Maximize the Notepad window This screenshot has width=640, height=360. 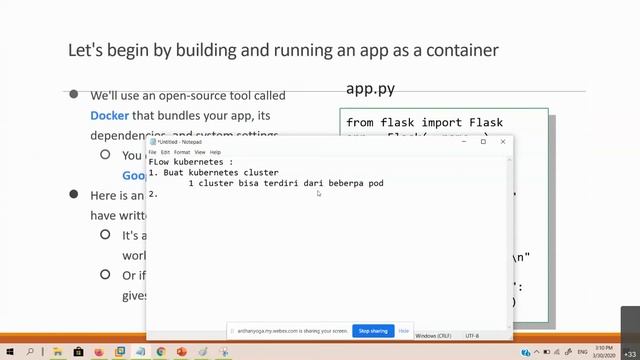(483, 142)
